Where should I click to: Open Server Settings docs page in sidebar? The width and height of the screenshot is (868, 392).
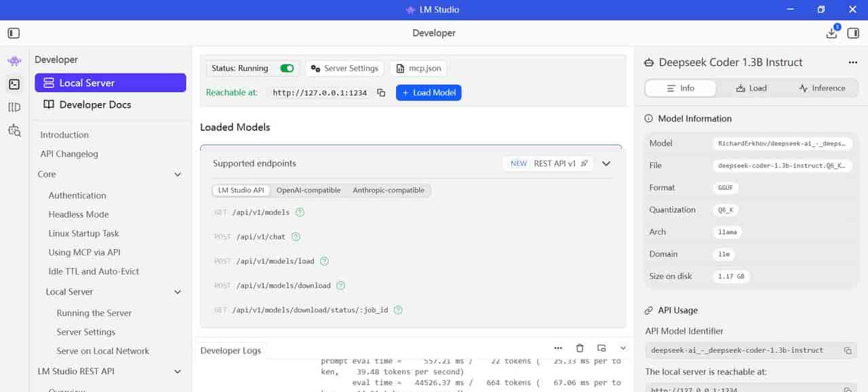86,332
